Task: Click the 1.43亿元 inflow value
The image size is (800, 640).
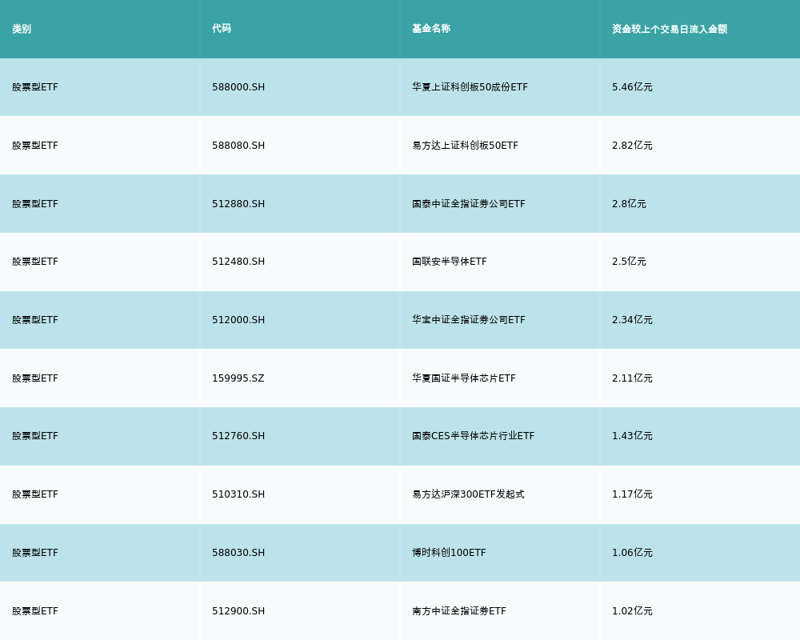Action: (632, 436)
